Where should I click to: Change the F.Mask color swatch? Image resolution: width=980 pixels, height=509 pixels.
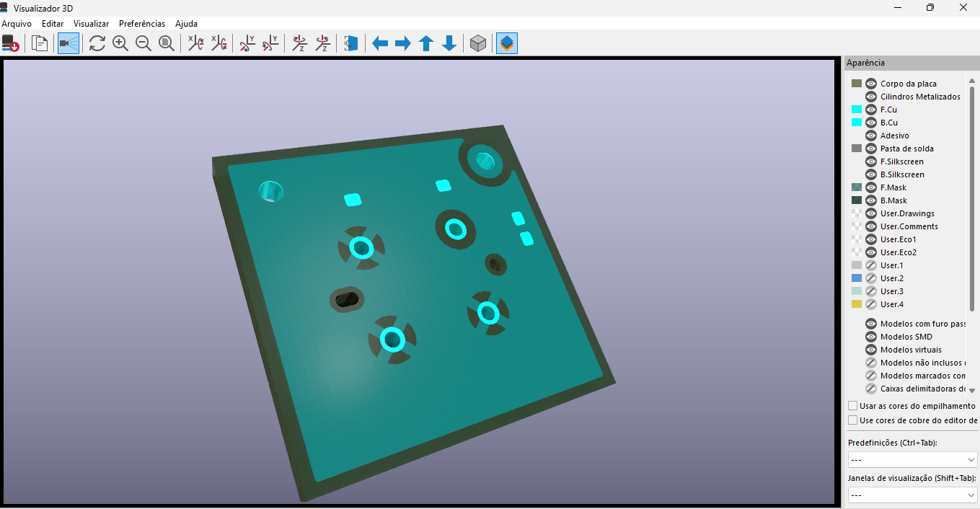[x=857, y=187]
